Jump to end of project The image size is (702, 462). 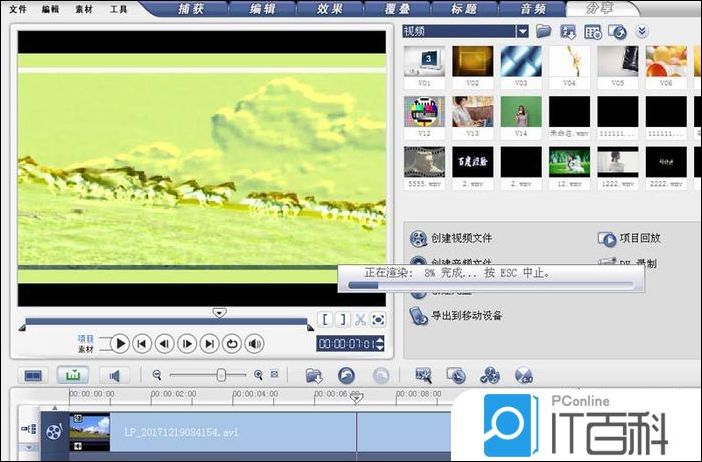click(x=209, y=344)
